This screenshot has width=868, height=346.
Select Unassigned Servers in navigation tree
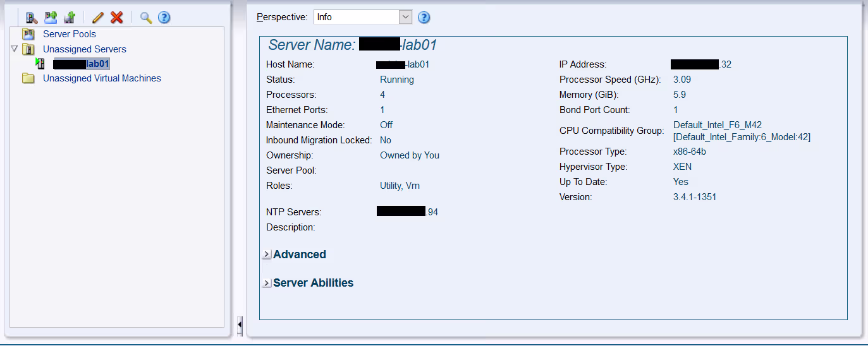pyautogui.click(x=84, y=49)
